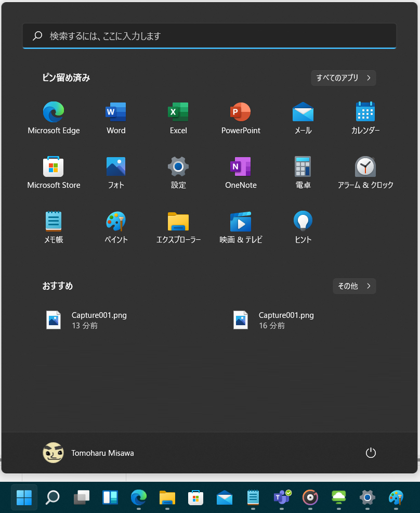Open Edge from the taskbar
This screenshot has height=513, width=420.
coord(139,497)
